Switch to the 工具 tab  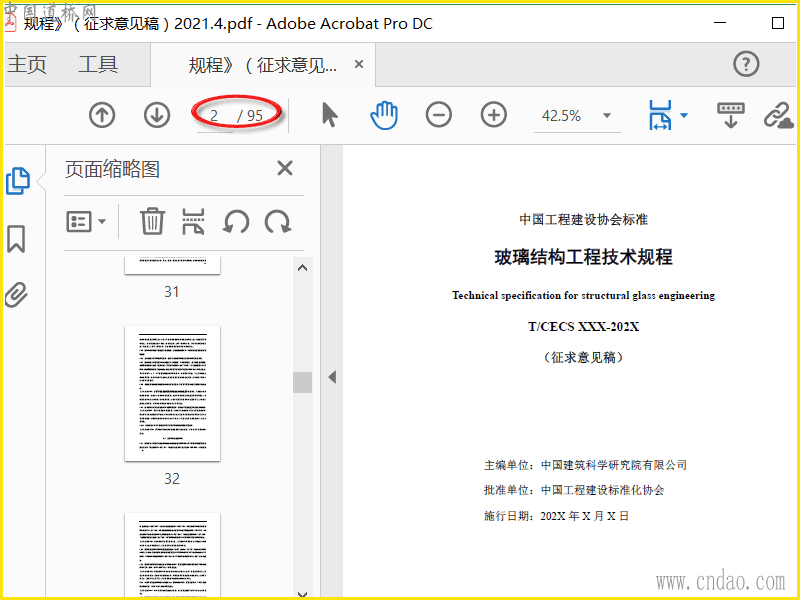pyautogui.click(x=98, y=64)
